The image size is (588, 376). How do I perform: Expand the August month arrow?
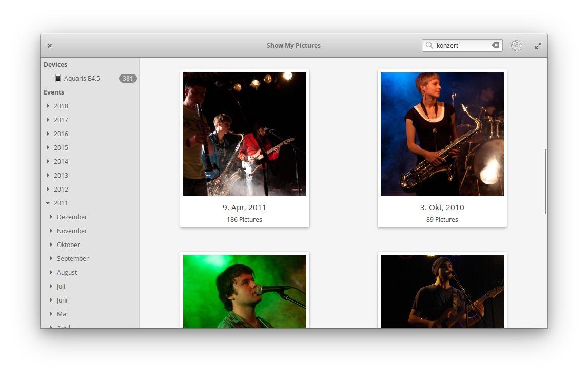click(51, 272)
